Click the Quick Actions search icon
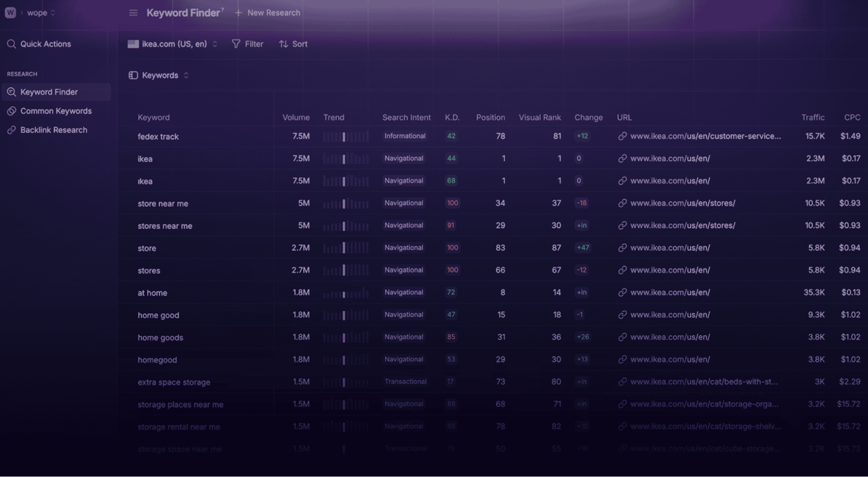Viewport: 868px width, 477px height. (11, 44)
